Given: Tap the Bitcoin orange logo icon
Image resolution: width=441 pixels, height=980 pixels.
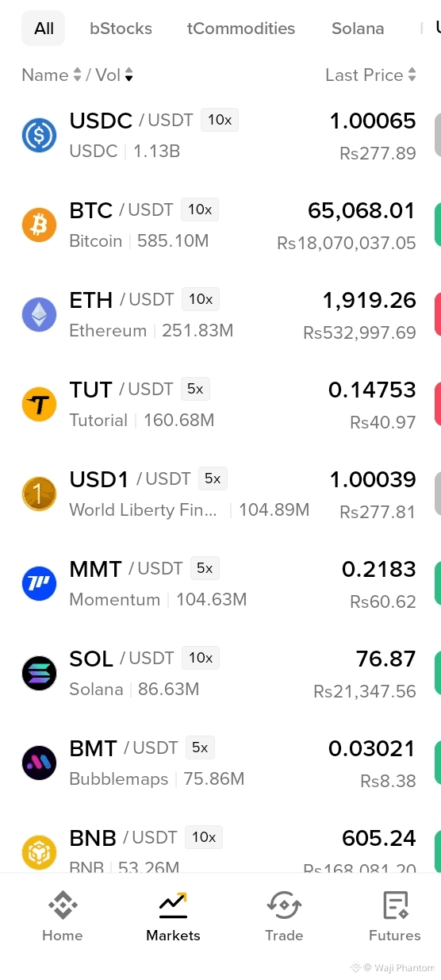Looking at the screenshot, I should tap(39, 225).
